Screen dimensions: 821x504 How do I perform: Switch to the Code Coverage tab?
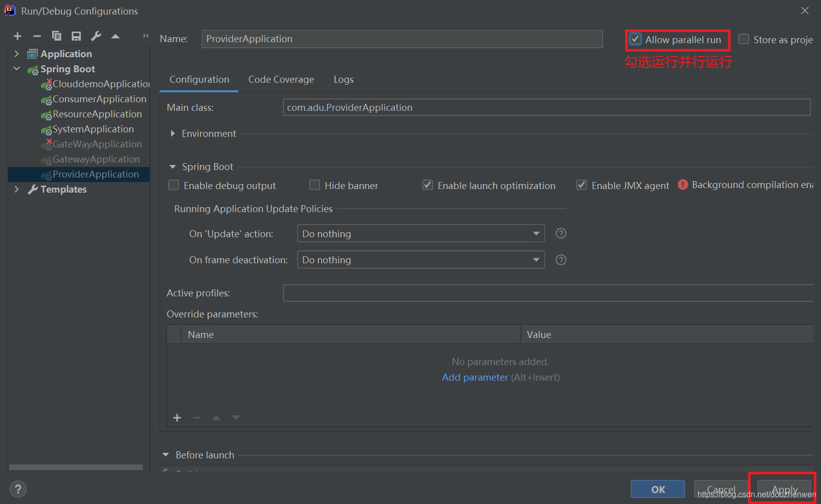coord(281,79)
